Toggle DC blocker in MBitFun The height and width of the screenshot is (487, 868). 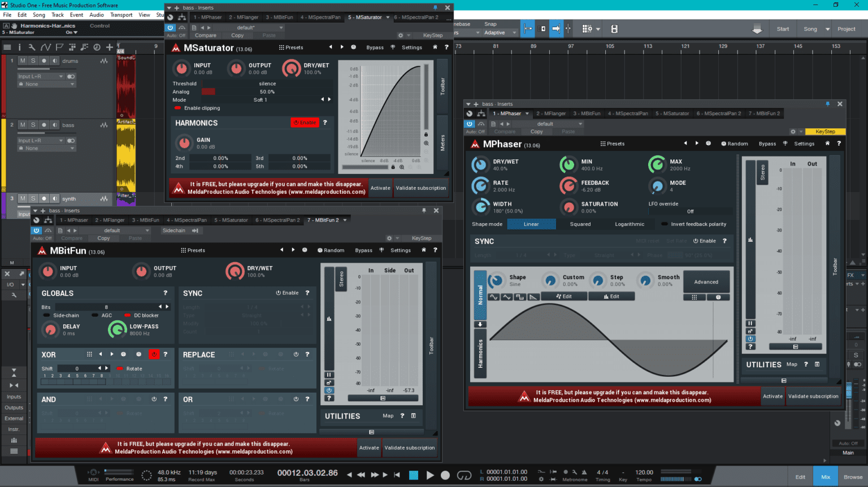coord(142,315)
